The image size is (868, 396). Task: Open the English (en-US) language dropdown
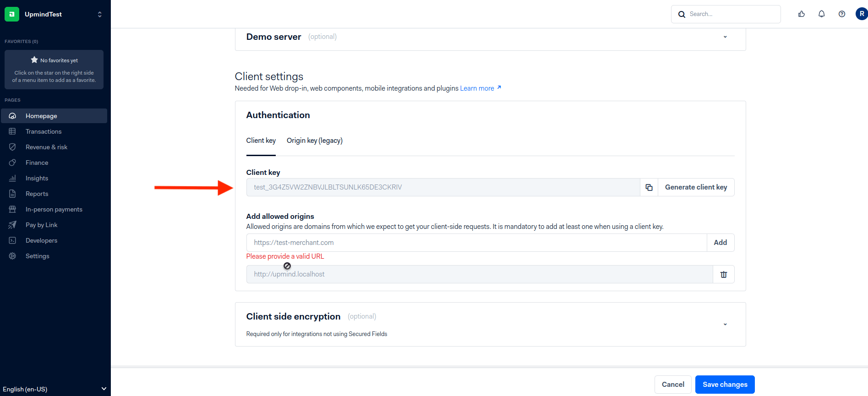click(x=55, y=389)
